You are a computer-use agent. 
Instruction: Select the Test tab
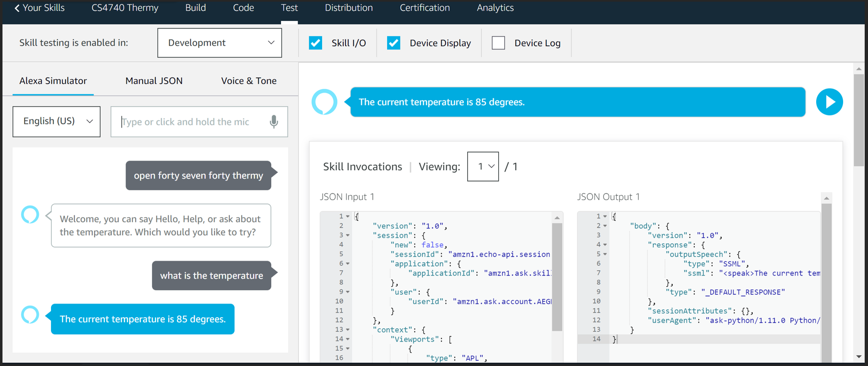[x=289, y=8]
